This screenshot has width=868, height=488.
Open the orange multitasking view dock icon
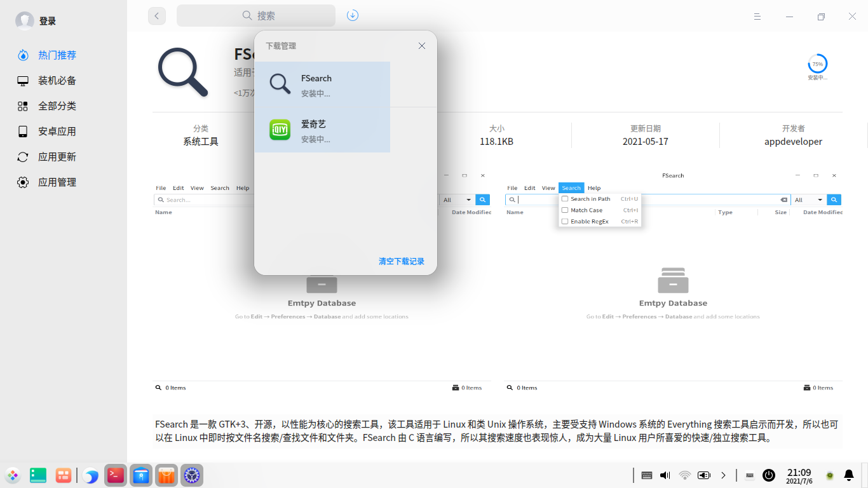64,475
